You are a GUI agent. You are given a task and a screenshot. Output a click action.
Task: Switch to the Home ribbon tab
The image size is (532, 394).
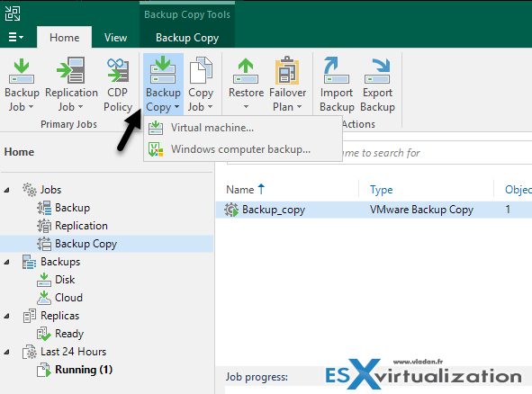65,37
